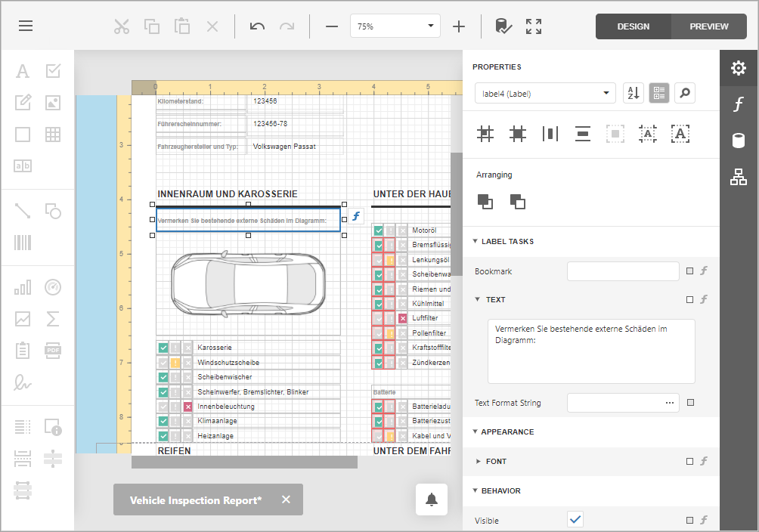Switch to alphabetical property sorting
Screen dimensions: 759x532
point(633,93)
